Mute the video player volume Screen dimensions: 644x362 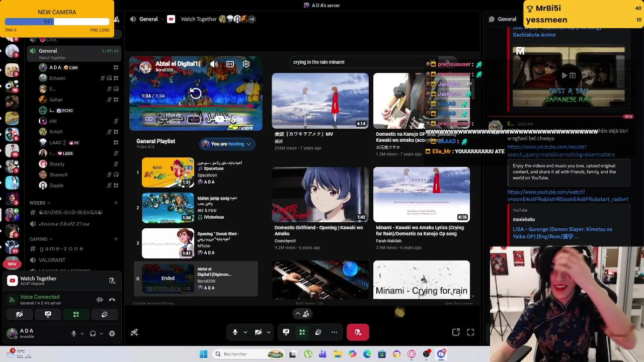tap(214, 64)
